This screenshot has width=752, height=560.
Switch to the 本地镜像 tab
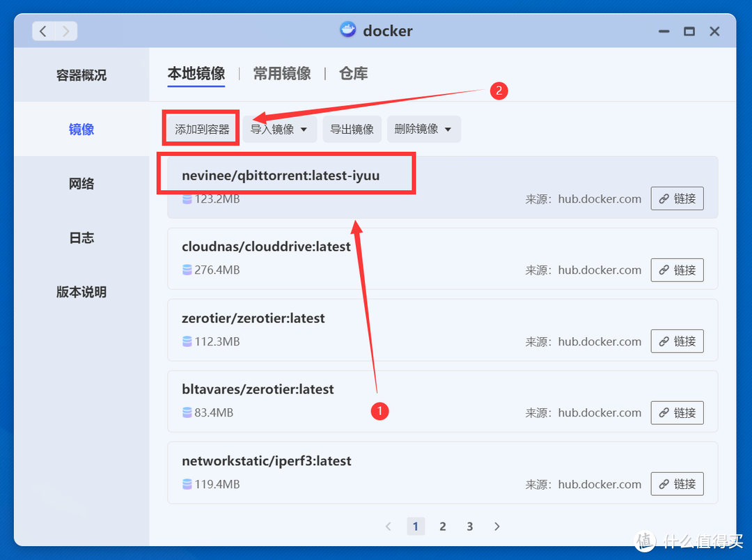point(196,73)
